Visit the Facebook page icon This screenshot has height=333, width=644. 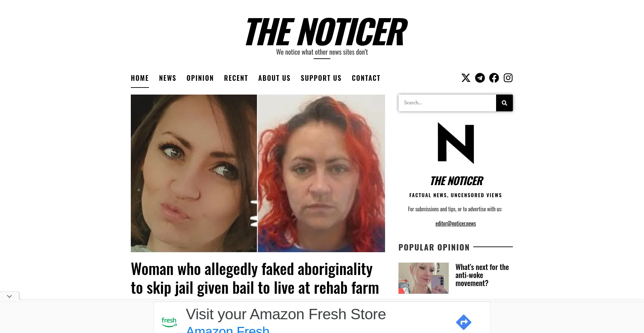[x=494, y=78]
